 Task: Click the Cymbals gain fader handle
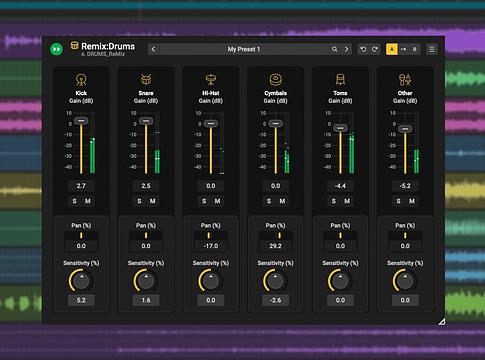tap(275, 124)
